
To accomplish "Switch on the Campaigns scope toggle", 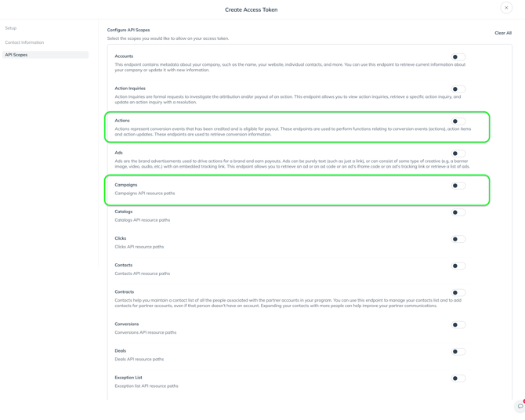I will (x=458, y=186).
